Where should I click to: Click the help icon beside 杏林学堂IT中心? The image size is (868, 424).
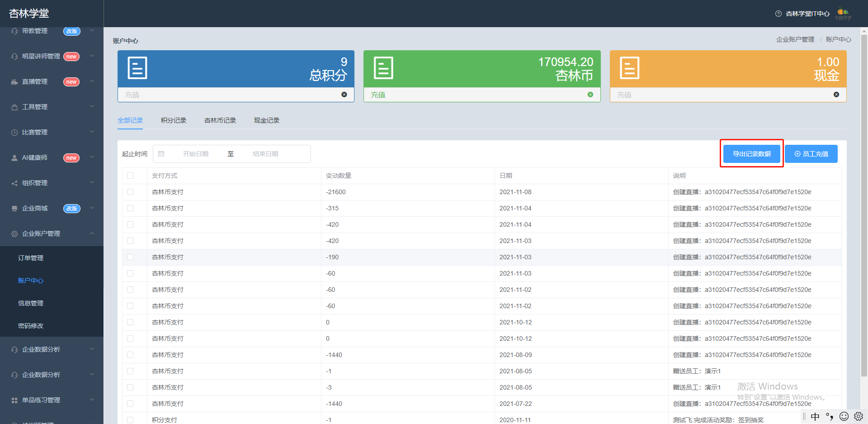click(x=778, y=14)
